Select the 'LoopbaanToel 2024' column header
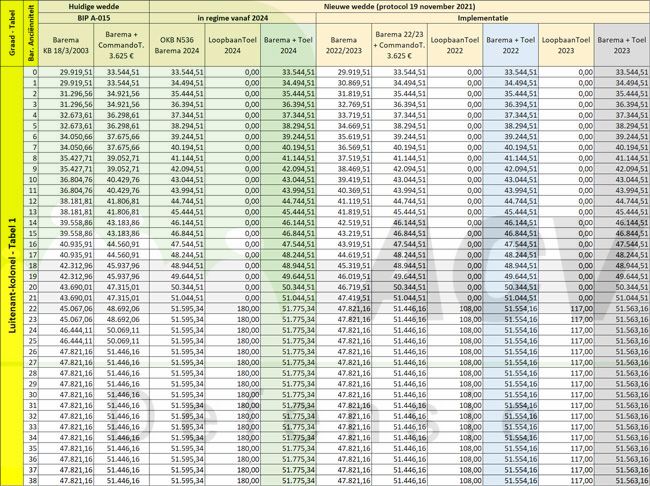650x486 pixels. click(x=233, y=45)
